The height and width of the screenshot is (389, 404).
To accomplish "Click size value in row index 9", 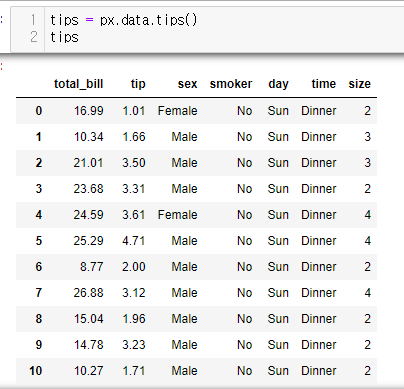I will click(367, 345).
